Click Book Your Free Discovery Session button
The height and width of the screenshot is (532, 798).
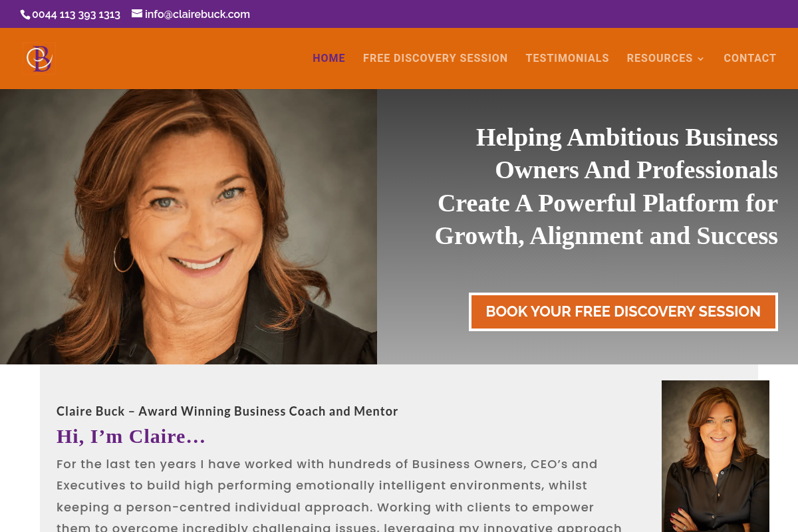click(x=623, y=312)
